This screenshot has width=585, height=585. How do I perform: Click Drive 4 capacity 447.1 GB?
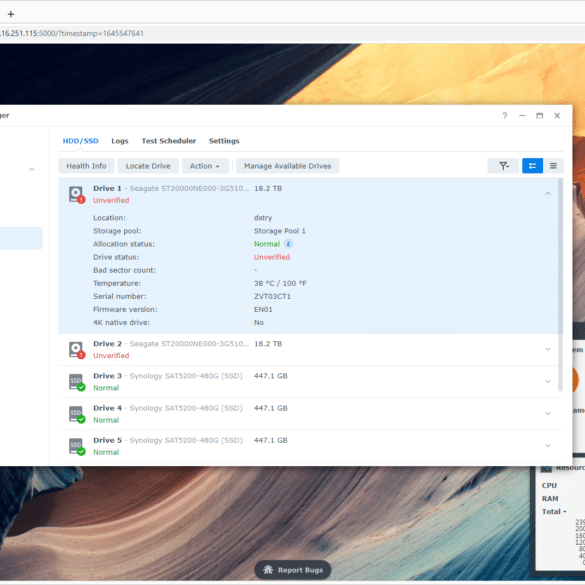(x=270, y=408)
